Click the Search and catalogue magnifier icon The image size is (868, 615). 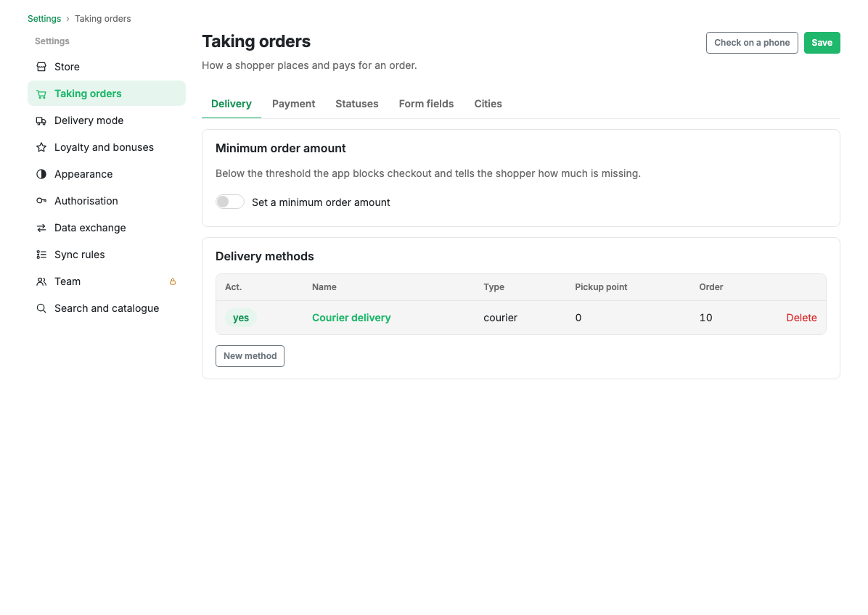tap(41, 309)
